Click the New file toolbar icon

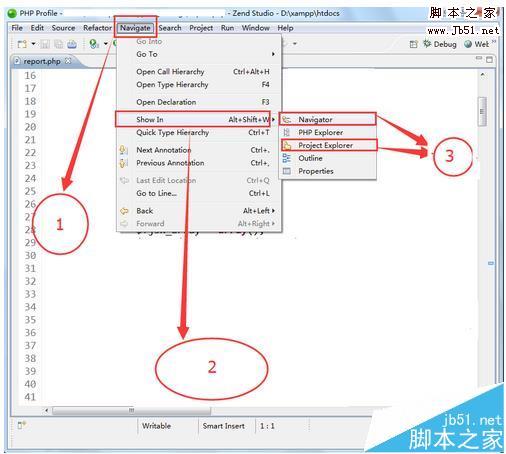pos(22,44)
